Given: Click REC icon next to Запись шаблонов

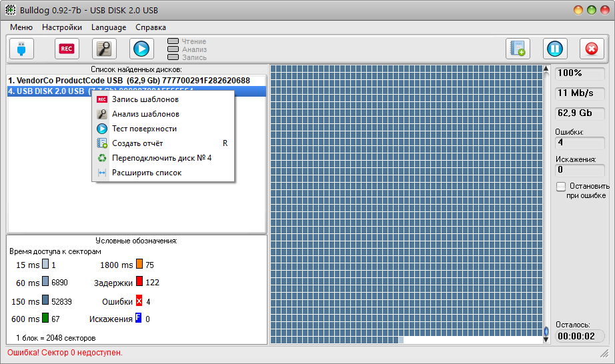Looking at the screenshot, I should 102,99.
